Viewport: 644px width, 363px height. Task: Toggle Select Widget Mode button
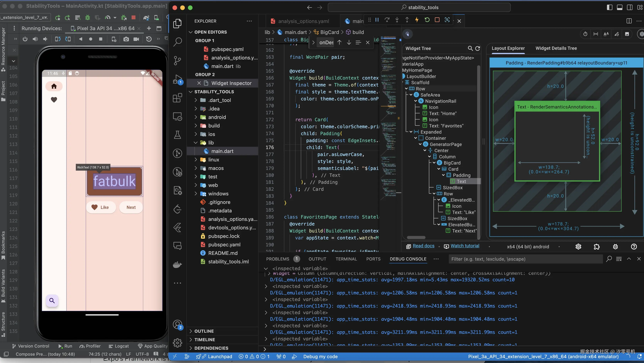click(407, 34)
